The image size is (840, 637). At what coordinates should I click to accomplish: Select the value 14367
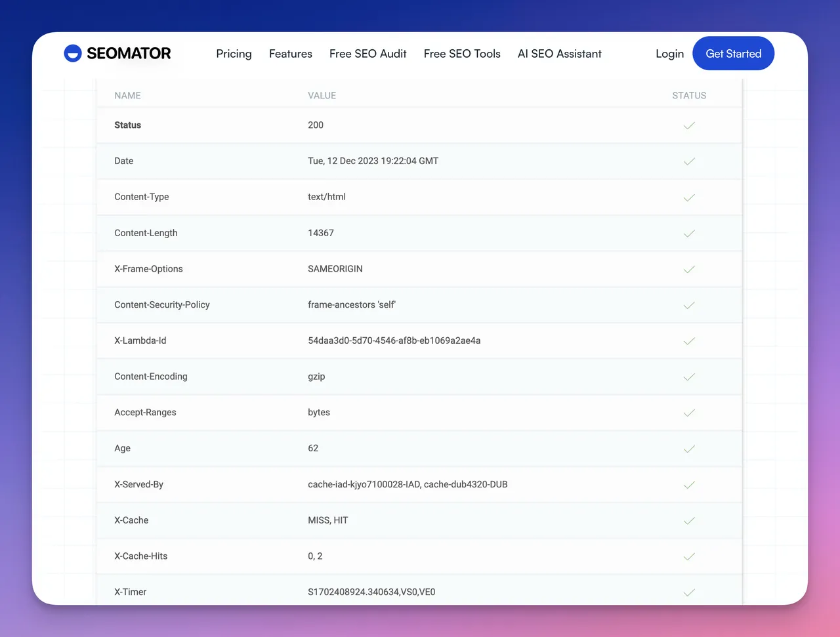[x=321, y=233]
